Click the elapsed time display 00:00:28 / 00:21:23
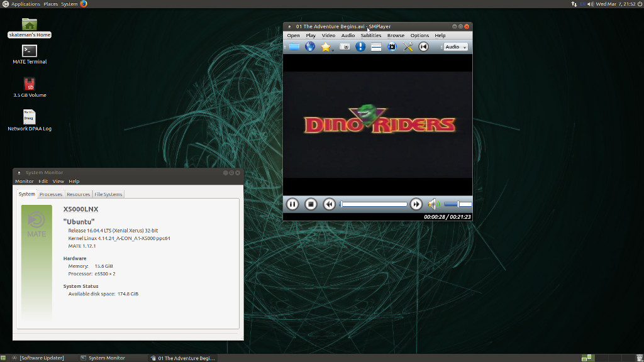The height and width of the screenshot is (362, 644). pos(447,217)
